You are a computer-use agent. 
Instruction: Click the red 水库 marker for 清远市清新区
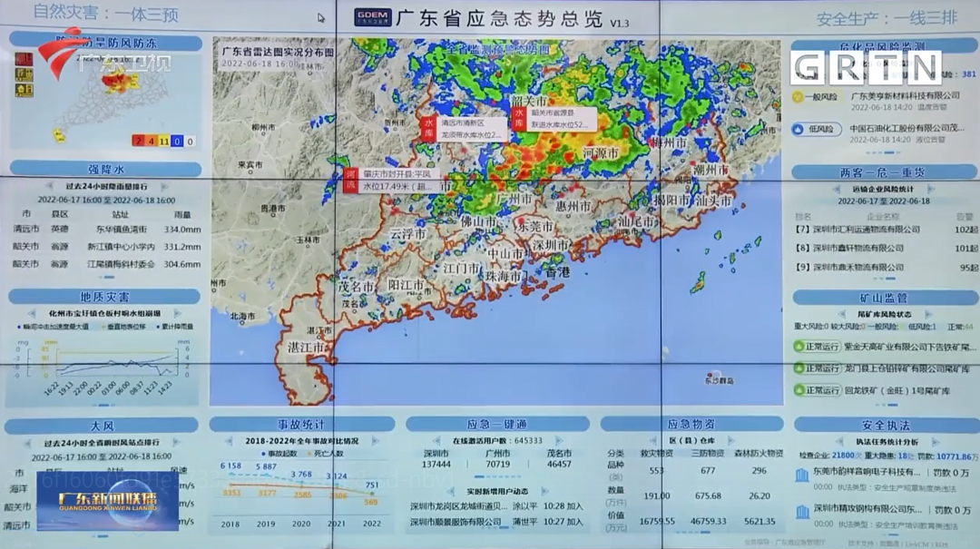(428, 128)
